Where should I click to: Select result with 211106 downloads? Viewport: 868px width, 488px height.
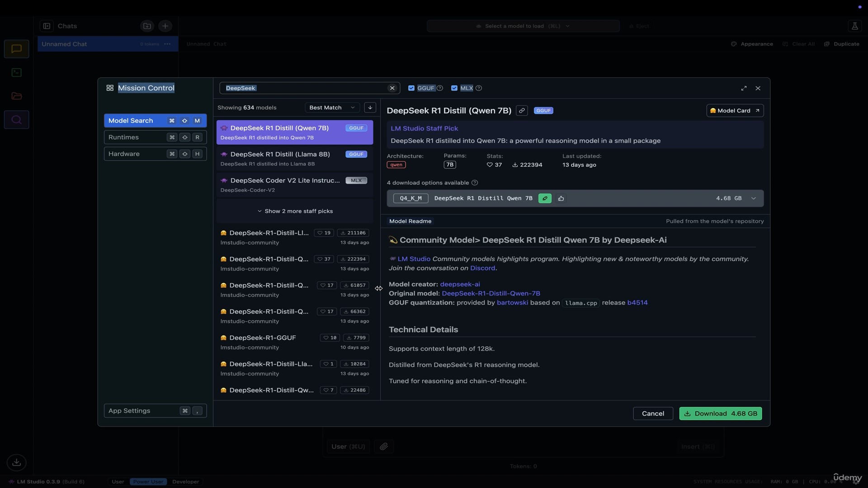coord(295,238)
